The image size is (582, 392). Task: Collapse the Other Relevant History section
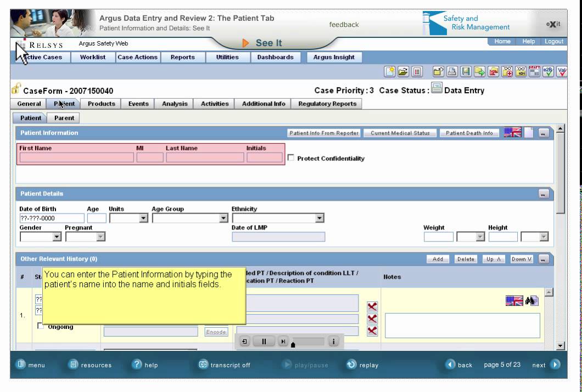(x=543, y=259)
